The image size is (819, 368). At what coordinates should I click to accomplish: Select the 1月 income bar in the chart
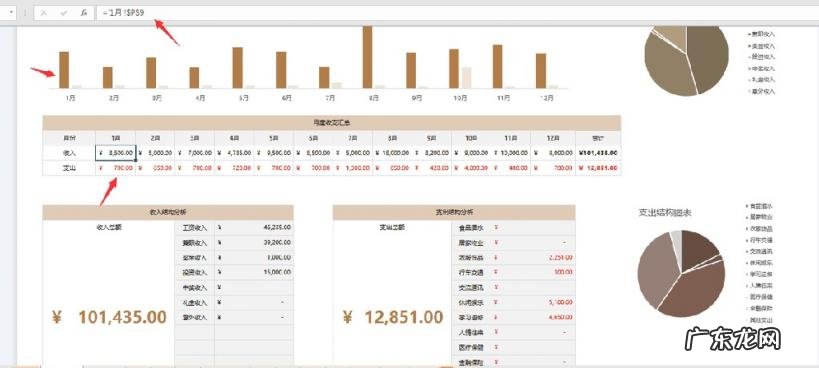click(x=64, y=69)
